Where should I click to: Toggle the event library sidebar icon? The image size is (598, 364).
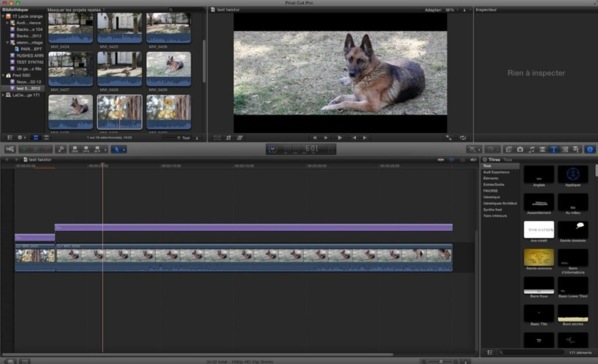[x=10, y=137]
